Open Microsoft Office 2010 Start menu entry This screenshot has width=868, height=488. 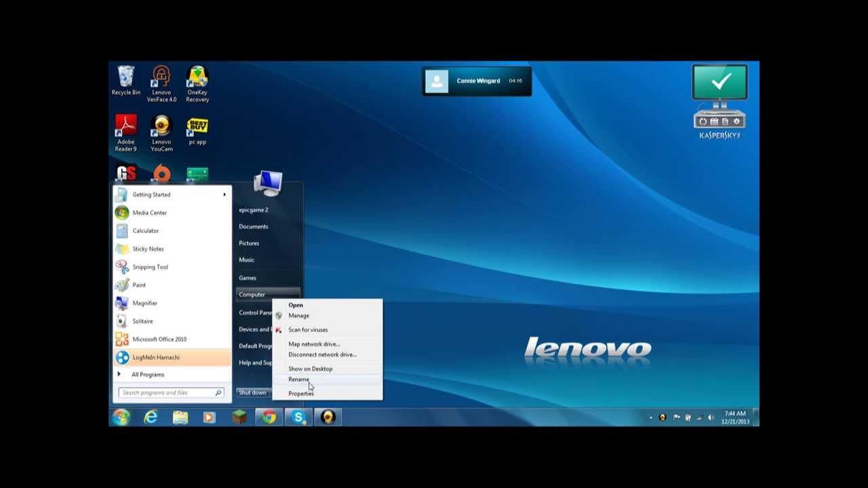coord(173,340)
